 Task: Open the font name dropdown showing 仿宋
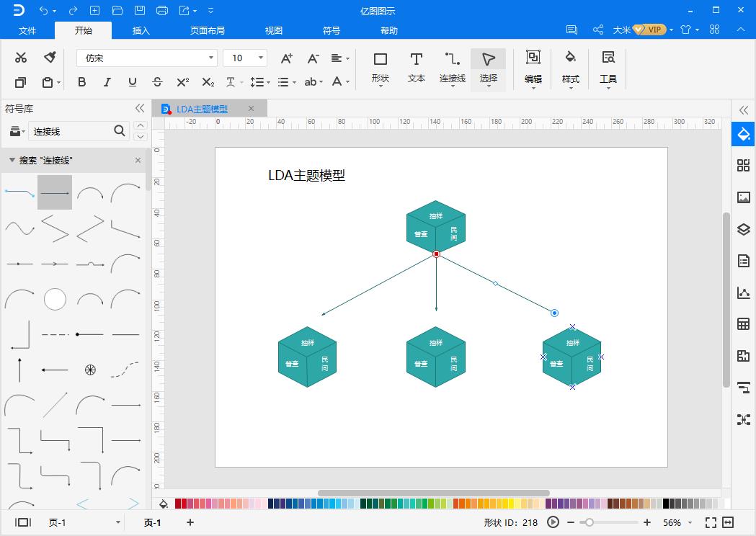click(211, 58)
